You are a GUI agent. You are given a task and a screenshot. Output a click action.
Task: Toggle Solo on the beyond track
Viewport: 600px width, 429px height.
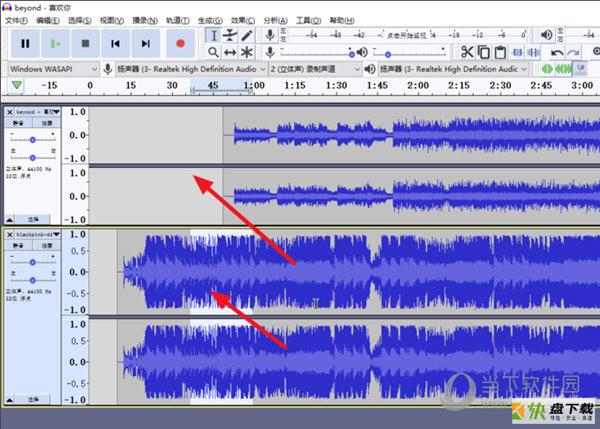[x=46, y=123]
